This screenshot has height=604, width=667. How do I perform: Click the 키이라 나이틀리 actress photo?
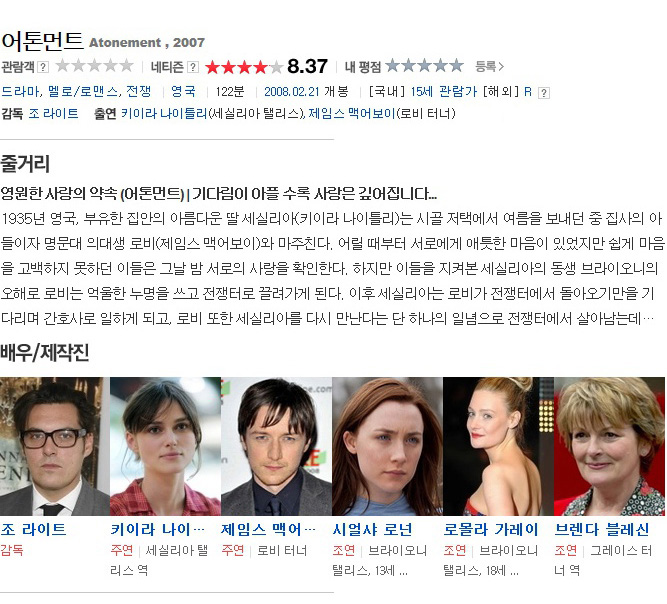[x=165, y=446]
